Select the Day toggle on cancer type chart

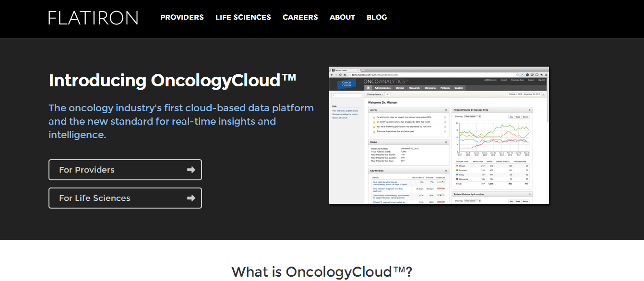click(512, 117)
